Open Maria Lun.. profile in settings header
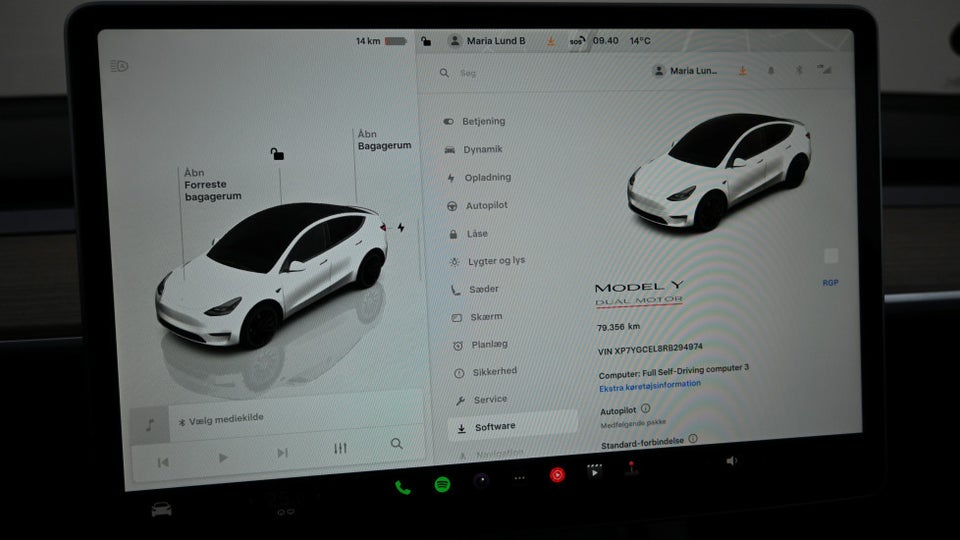960x540 pixels. coord(685,71)
